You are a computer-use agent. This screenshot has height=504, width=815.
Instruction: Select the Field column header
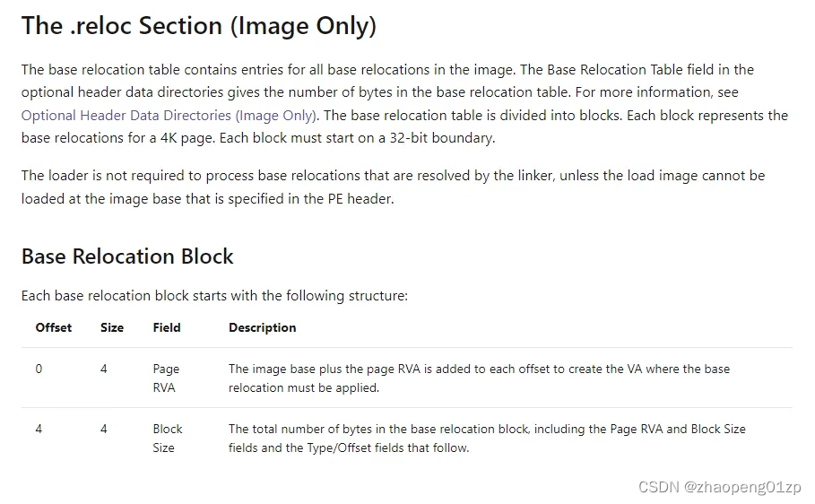coord(167,327)
